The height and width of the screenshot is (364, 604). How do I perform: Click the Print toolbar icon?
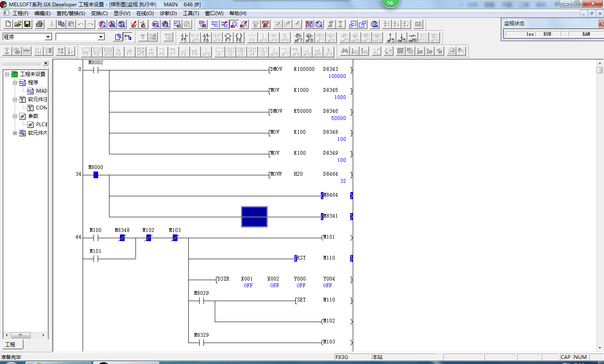click(x=39, y=24)
